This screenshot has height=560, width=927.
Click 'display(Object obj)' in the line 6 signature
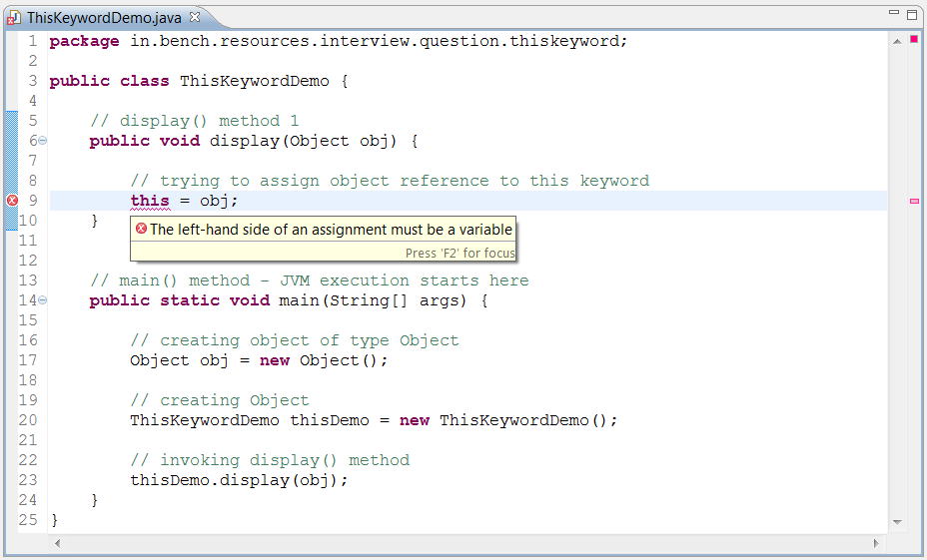coord(303,141)
